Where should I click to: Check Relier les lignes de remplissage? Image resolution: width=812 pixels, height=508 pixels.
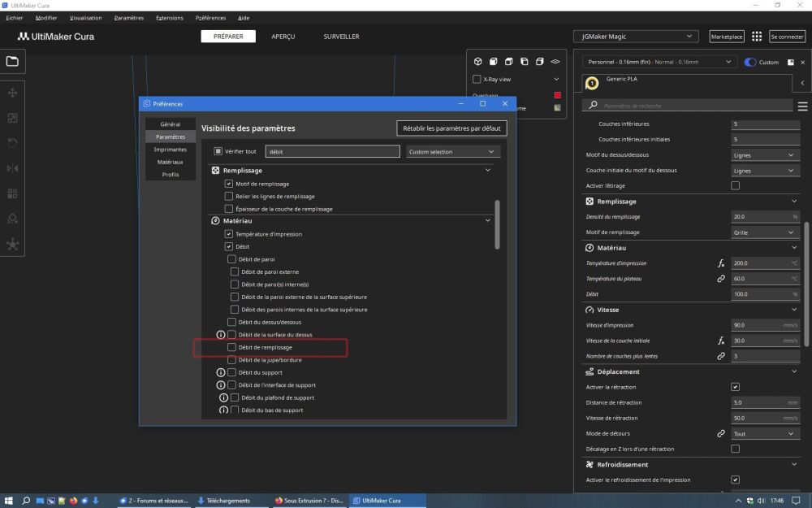(x=229, y=197)
